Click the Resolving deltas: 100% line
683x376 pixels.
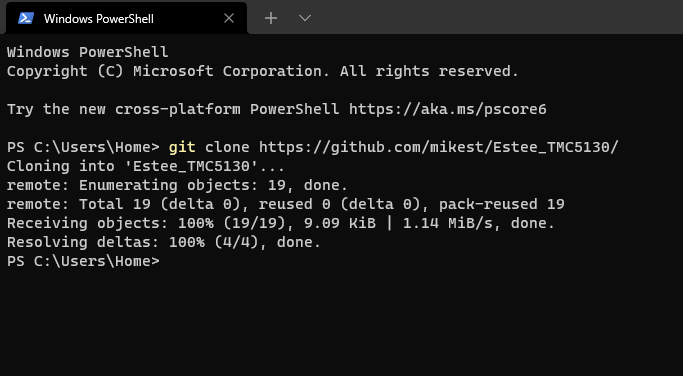pyautogui.click(x=164, y=242)
